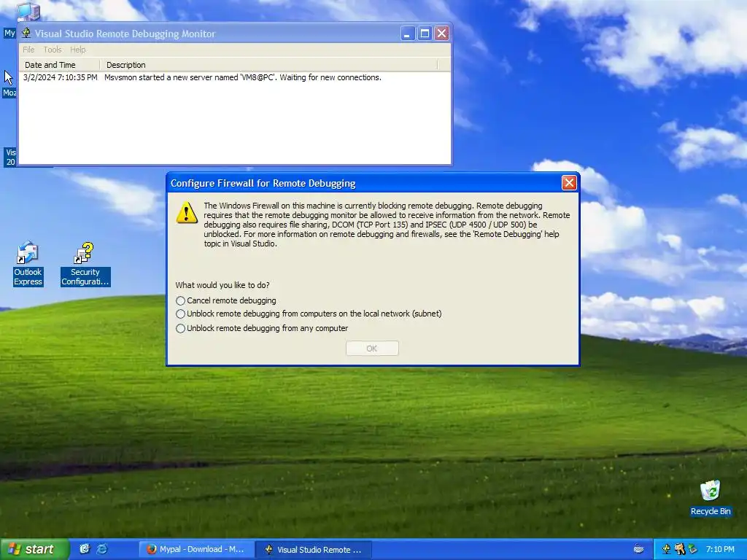The width and height of the screenshot is (747, 560).
Task: Open the Recycle Bin desktop icon
Action: pyautogui.click(x=711, y=497)
